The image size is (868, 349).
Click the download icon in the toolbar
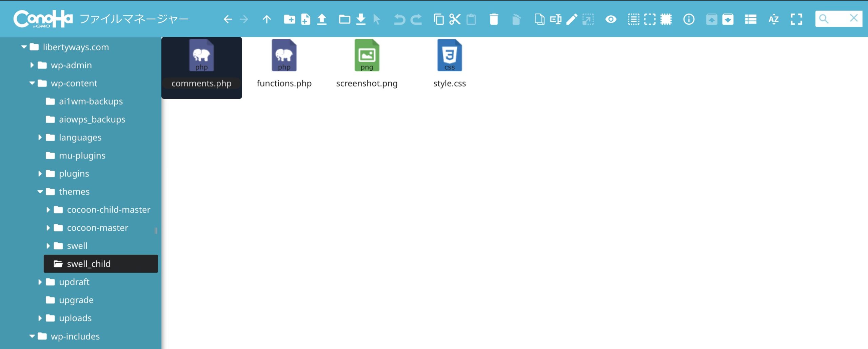point(361,19)
